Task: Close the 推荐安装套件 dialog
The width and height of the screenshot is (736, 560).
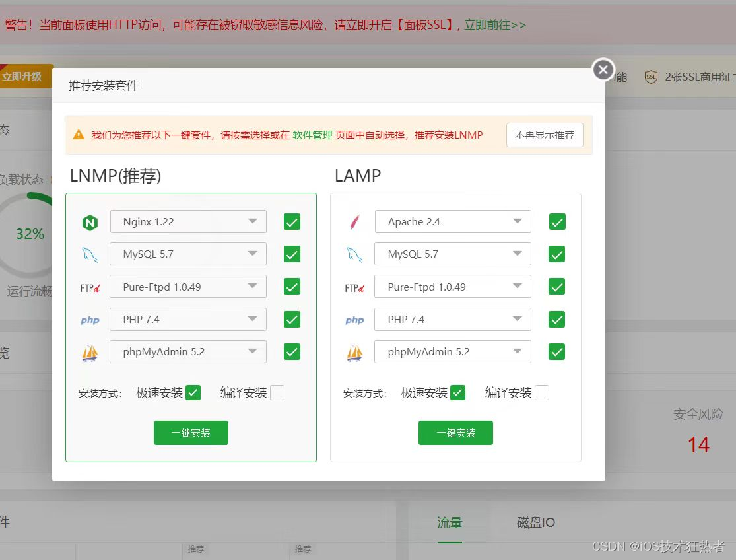Action: pos(603,69)
